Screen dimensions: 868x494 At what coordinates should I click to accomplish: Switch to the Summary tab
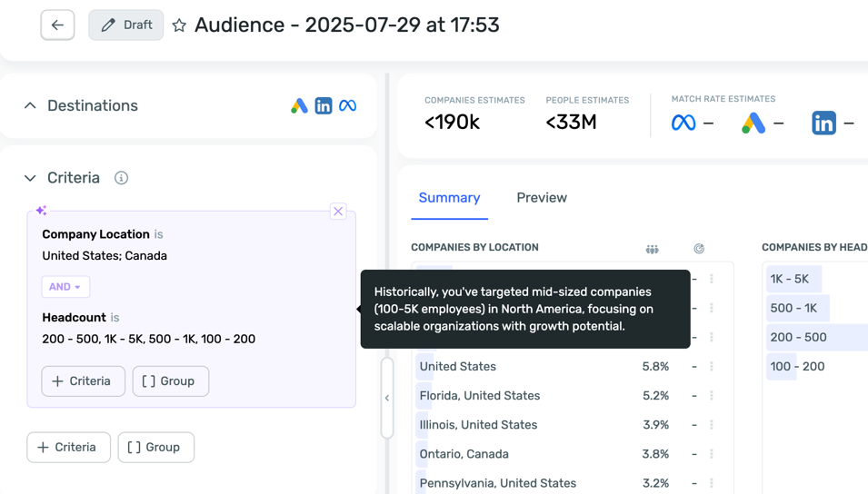[x=449, y=198]
